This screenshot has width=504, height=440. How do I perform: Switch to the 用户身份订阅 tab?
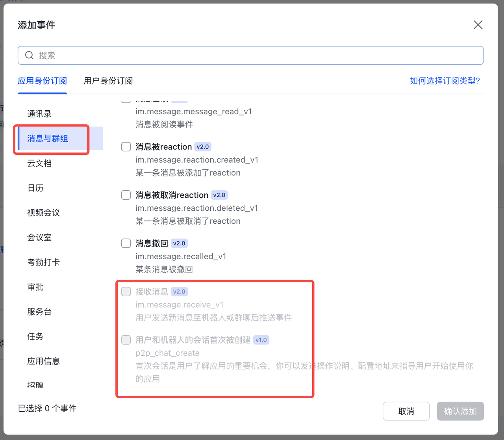coord(108,81)
